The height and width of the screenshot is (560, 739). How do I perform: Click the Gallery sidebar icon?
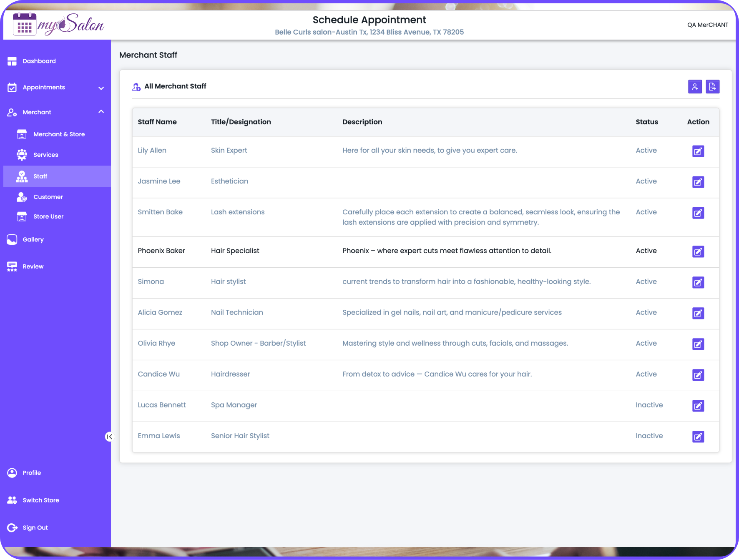(x=12, y=239)
